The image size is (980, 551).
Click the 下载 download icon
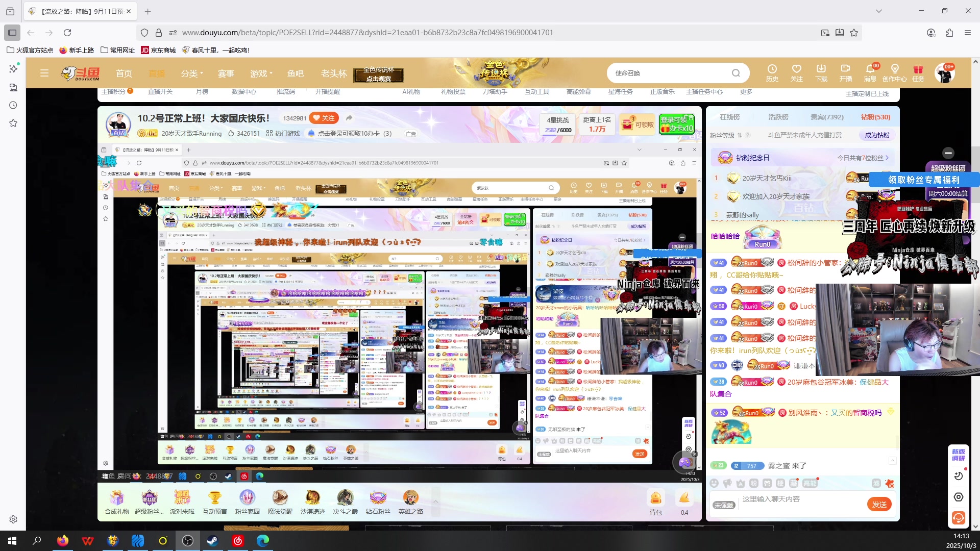tap(821, 69)
